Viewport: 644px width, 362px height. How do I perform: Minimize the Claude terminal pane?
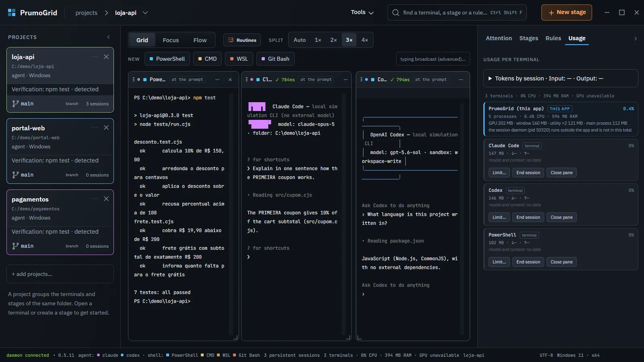click(346, 80)
